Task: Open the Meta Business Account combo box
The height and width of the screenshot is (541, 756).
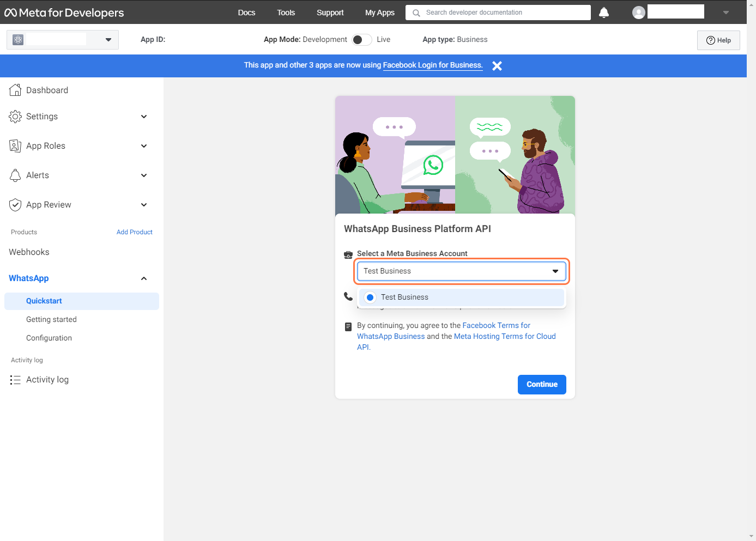Action: pyautogui.click(x=462, y=271)
